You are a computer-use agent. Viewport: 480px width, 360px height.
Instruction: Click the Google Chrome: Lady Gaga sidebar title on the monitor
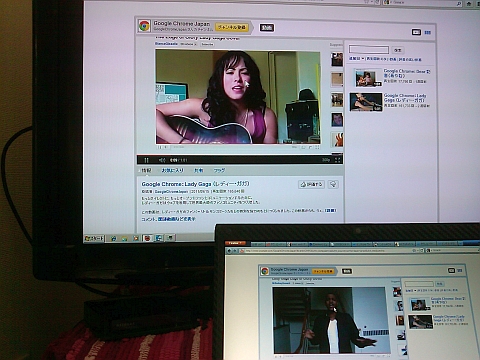coord(405,98)
